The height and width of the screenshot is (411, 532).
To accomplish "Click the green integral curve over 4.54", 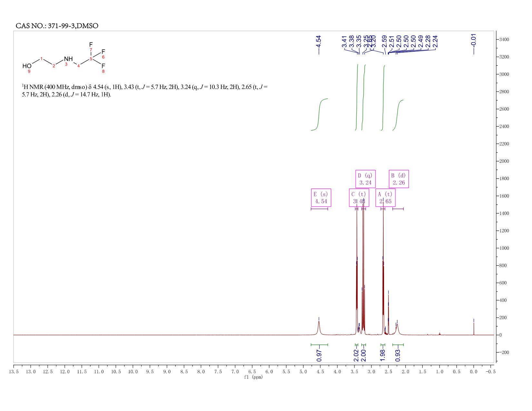I will pos(319,114).
